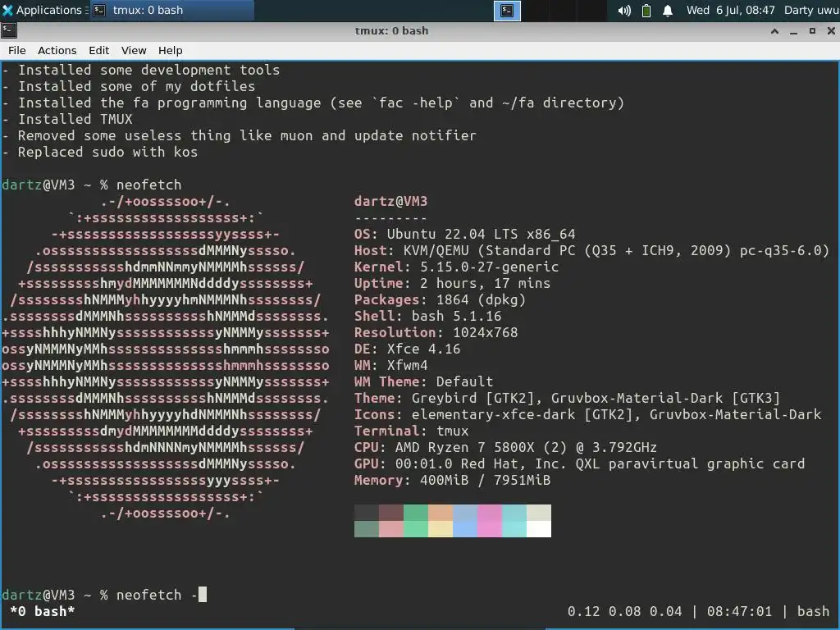The image size is (840, 630).
Task: Open the Help menu
Action: tap(171, 50)
